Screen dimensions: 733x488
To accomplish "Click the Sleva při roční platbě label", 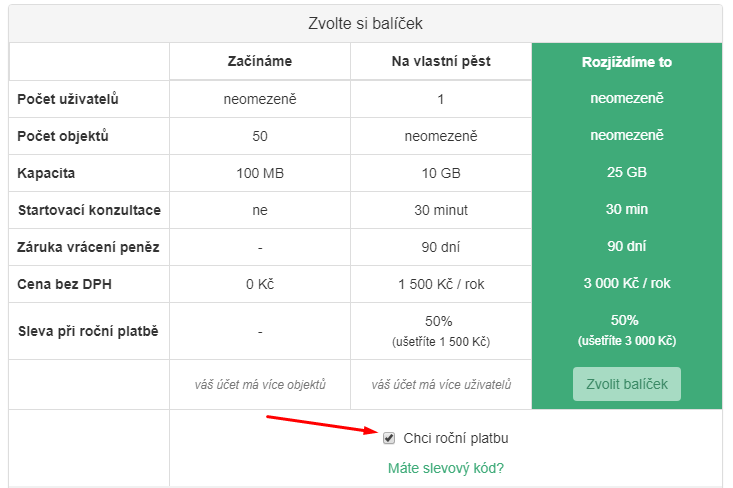I will (88, 331).
